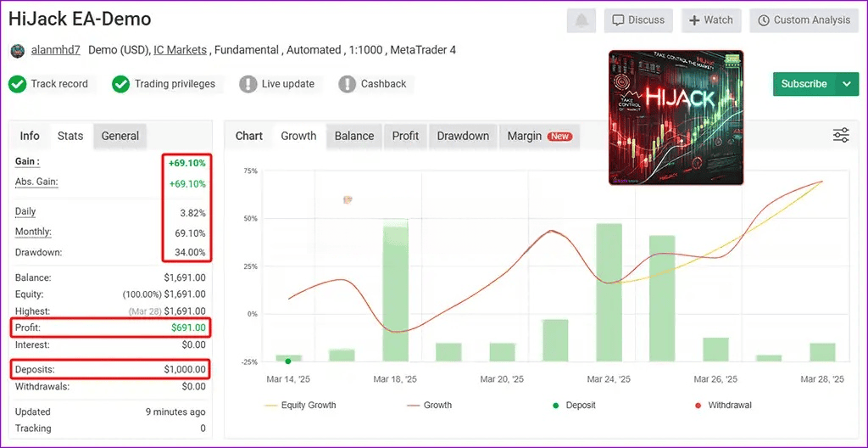Click the Deposits value $1,000.00
This screenshot has width=868, height=448.
tap(185, 369)
